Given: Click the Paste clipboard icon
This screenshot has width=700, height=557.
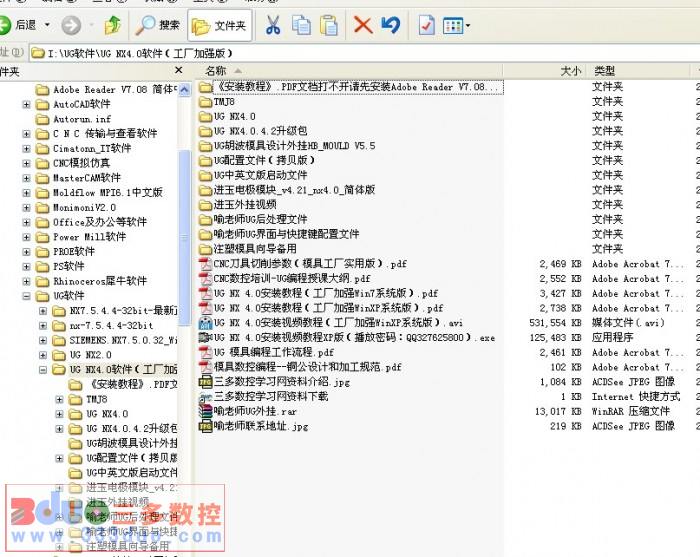Looking at the screenshot, I should pyautogui.click(x=329, y=25).
